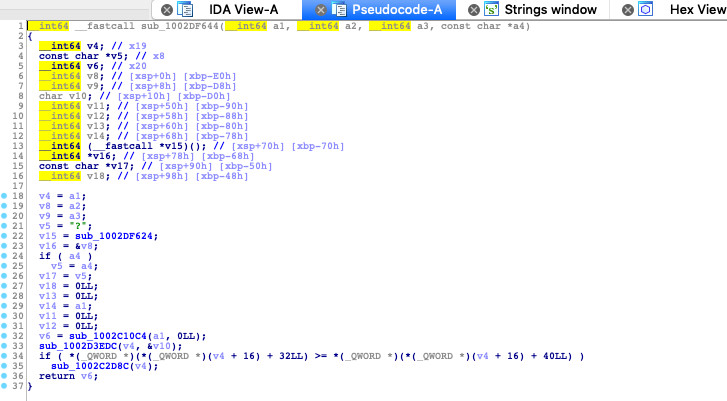727x401 pixels.
Task: Click the __fastcall keyword on line 13
Action: (x=122, y=146)
